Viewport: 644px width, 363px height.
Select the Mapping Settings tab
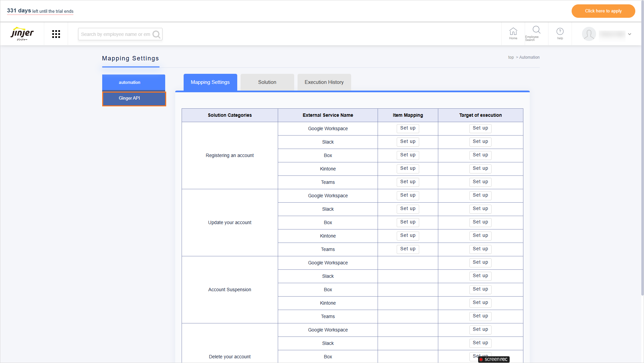click(210, 82)
